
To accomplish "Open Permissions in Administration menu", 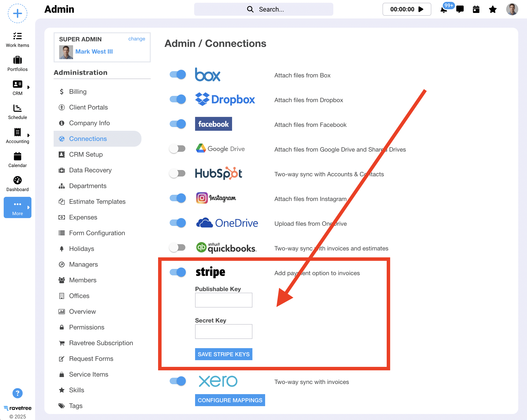I will coord(86,327).
